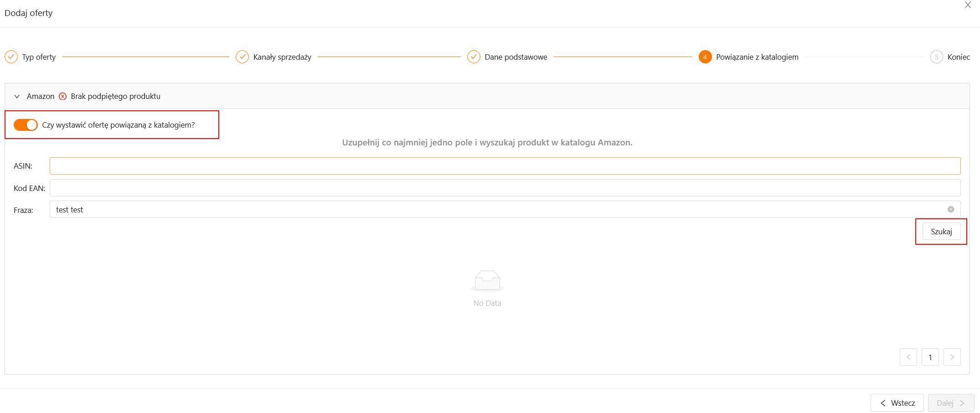
Task: Select page 1 in pagination
Action: [930, 357]
